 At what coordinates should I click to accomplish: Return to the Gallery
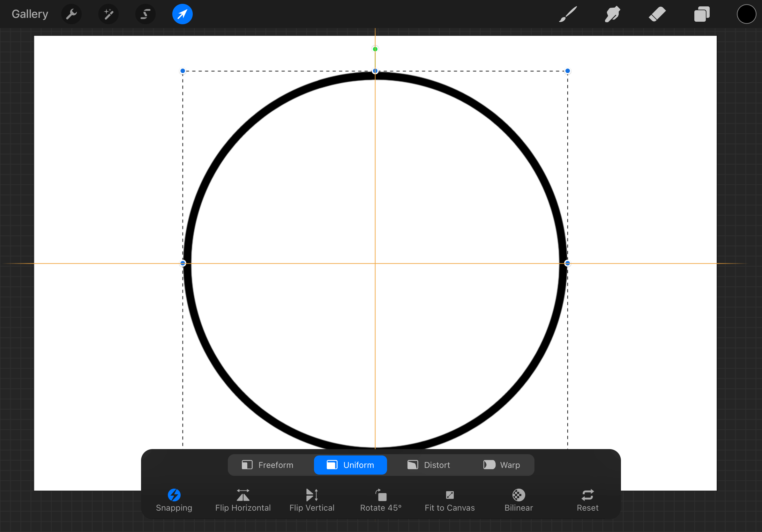pyautogui.click(x=30, y=14)
